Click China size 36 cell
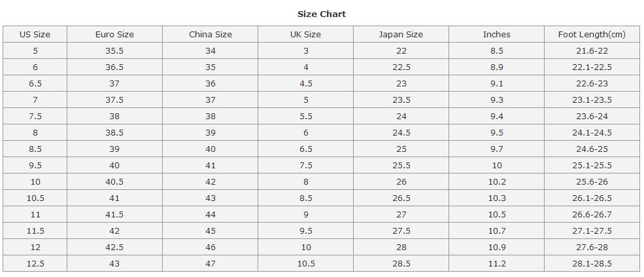Image resolution: width=644 pixels, height=277 pixels. pyautogui.click(x=211, y=84)
